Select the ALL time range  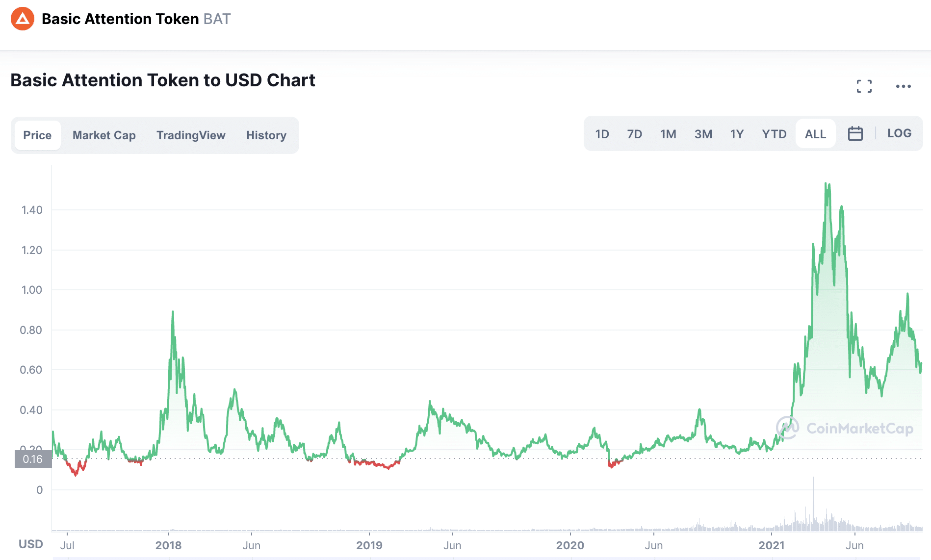point(815,134)
